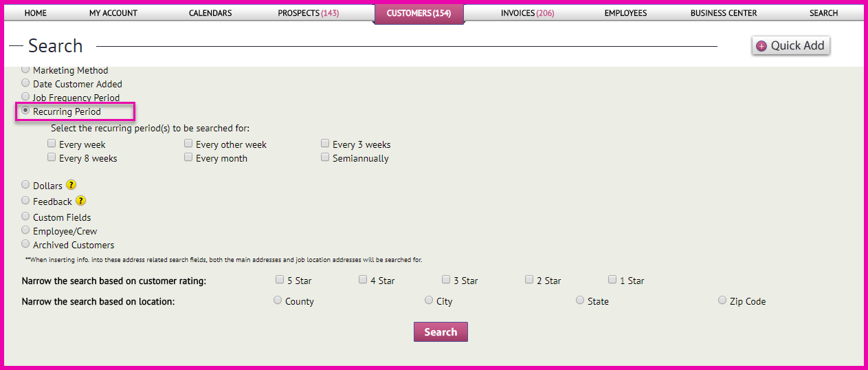Click the plus icon on Quick Add
Screen dimensions: 868x370
[761, 46]
